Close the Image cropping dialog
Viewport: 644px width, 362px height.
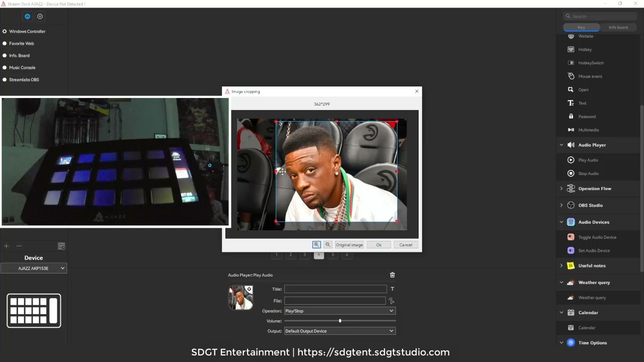(x=417, y=92)
